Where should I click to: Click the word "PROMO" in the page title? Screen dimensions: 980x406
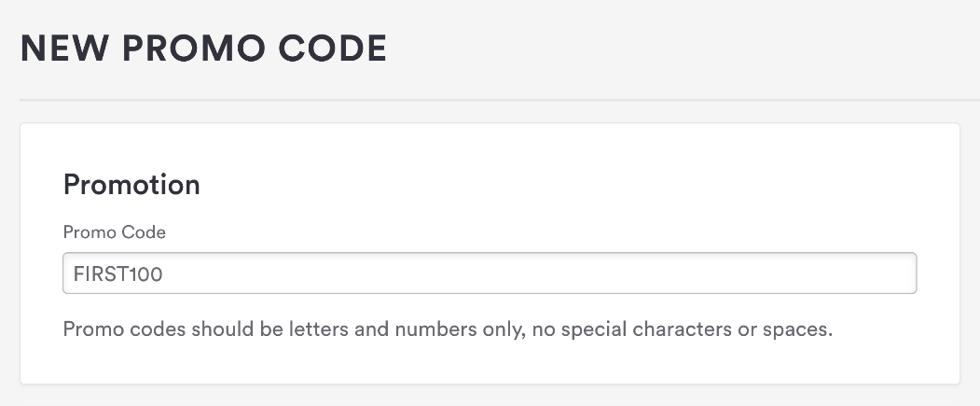pyautogui.click(x=195, y=49)
